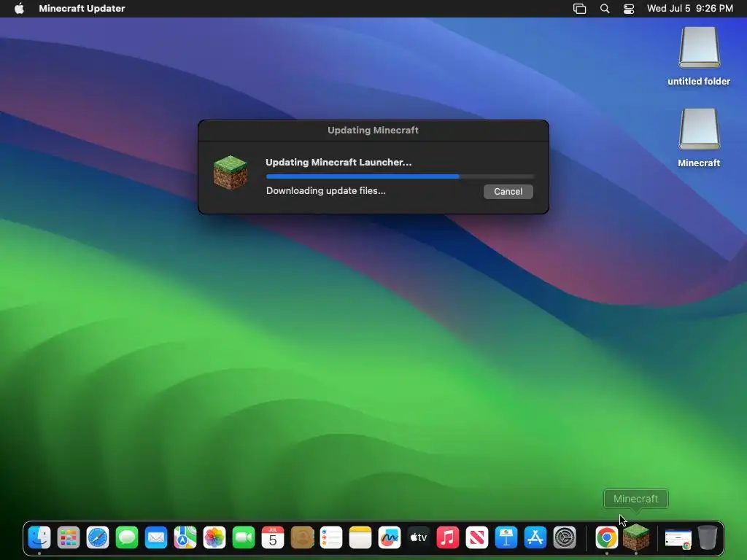Open Launchpad from the dock
The height and width of the screenshot is (560, 747).
(x=69, y=538)
